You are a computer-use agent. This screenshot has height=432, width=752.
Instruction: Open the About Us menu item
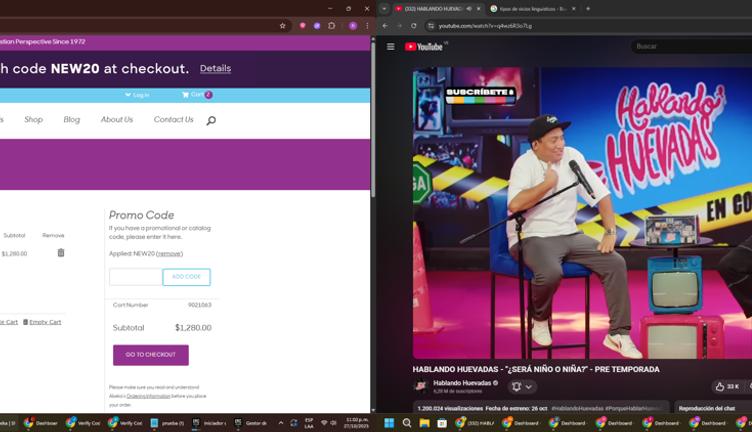[x=117, y=119]
